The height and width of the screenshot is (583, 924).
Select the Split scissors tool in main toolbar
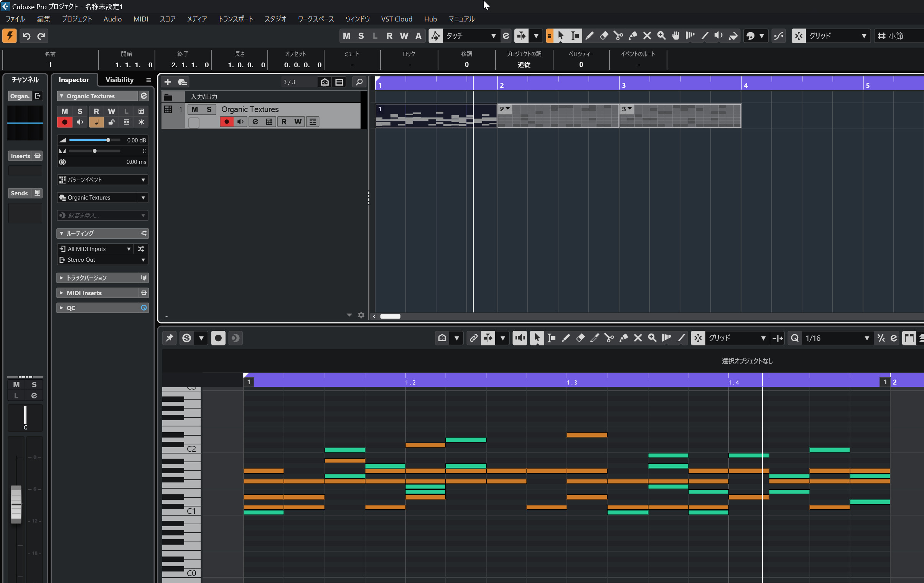(x=618, y=36)
